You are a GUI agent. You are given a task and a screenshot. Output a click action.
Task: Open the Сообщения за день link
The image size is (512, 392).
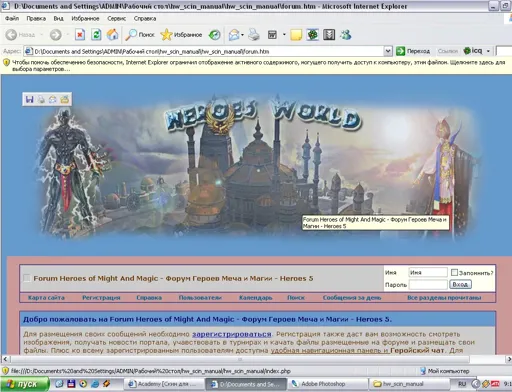pyautogui.click(x=352, y=297)
